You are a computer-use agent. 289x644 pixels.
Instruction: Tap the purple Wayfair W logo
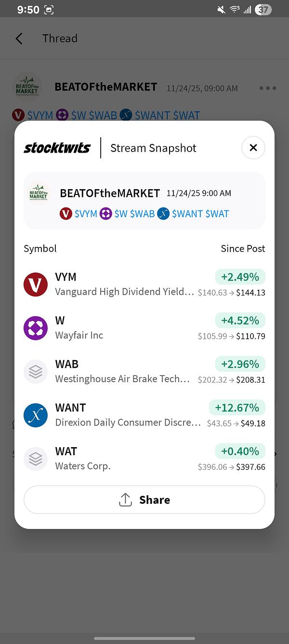tap(36, 328)
